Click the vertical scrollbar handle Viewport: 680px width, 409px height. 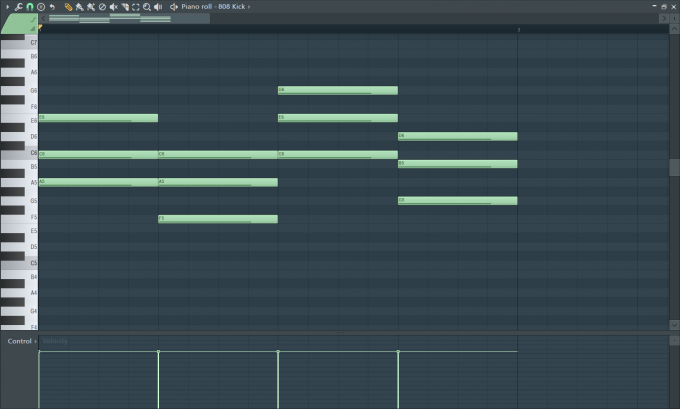tap(674, 167)
